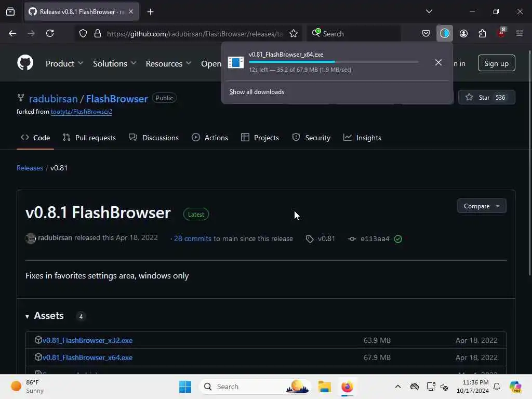Show hidden system tray icons
Screen dimensions: 532x399
[398, 387]
